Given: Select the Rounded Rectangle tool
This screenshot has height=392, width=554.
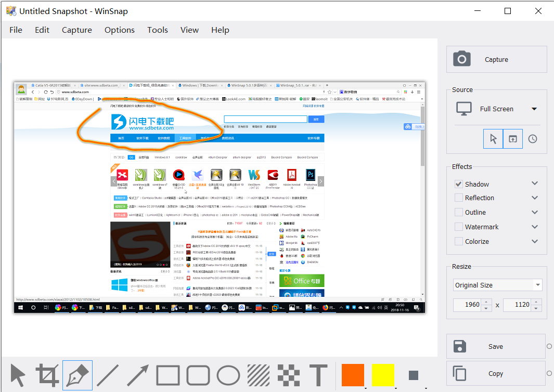Looking at the screenshot, I should 198,375.
